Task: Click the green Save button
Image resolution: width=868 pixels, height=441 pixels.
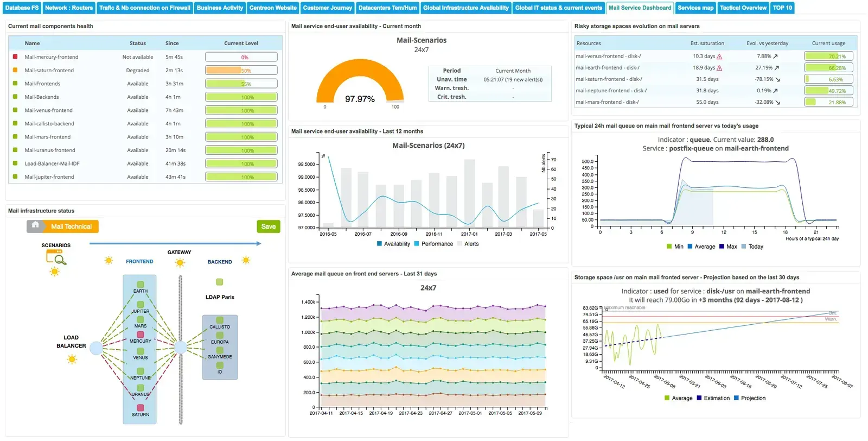Action: pyautogui.click(x=269, y=226)
